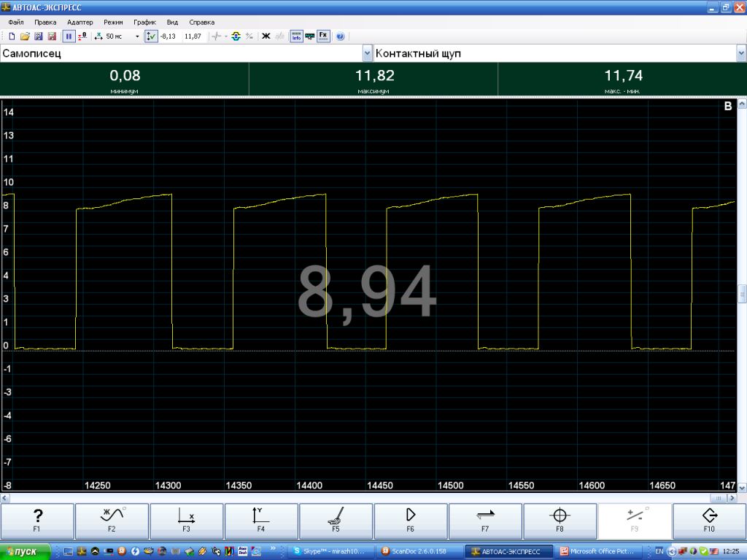Click the F5 cleanup brush button

coord(336,521)
